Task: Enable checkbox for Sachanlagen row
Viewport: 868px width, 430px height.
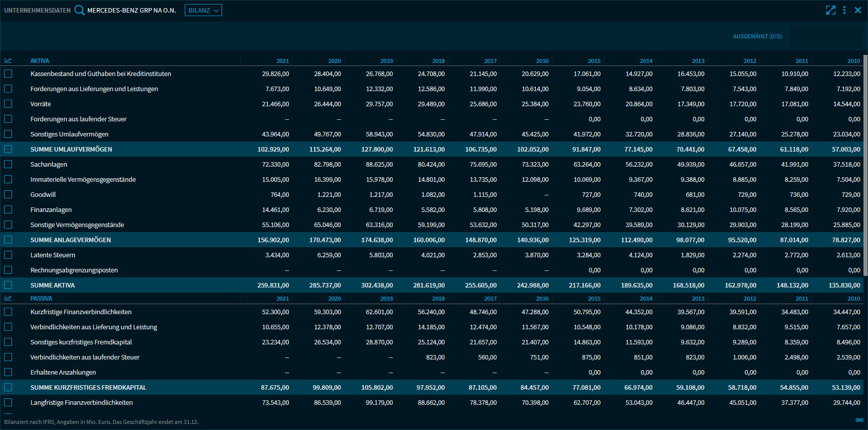Action: click(x=8, y=164)
